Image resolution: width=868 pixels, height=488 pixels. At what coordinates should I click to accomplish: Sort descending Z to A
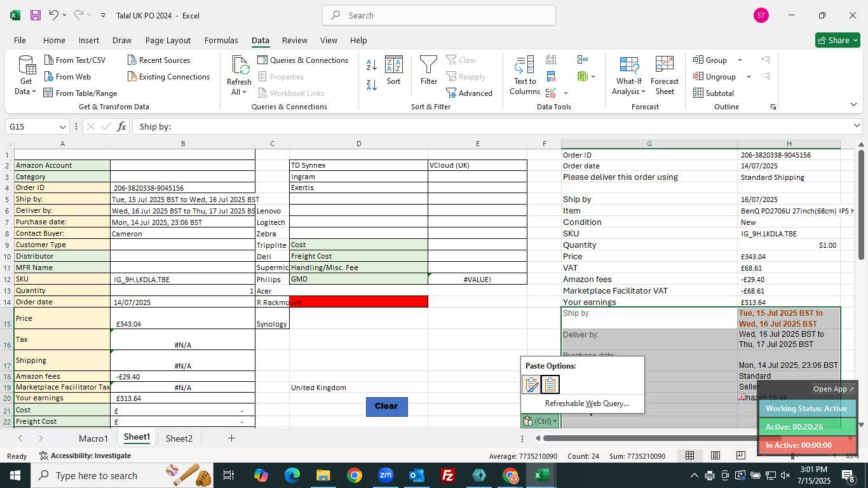pos(372,85)
